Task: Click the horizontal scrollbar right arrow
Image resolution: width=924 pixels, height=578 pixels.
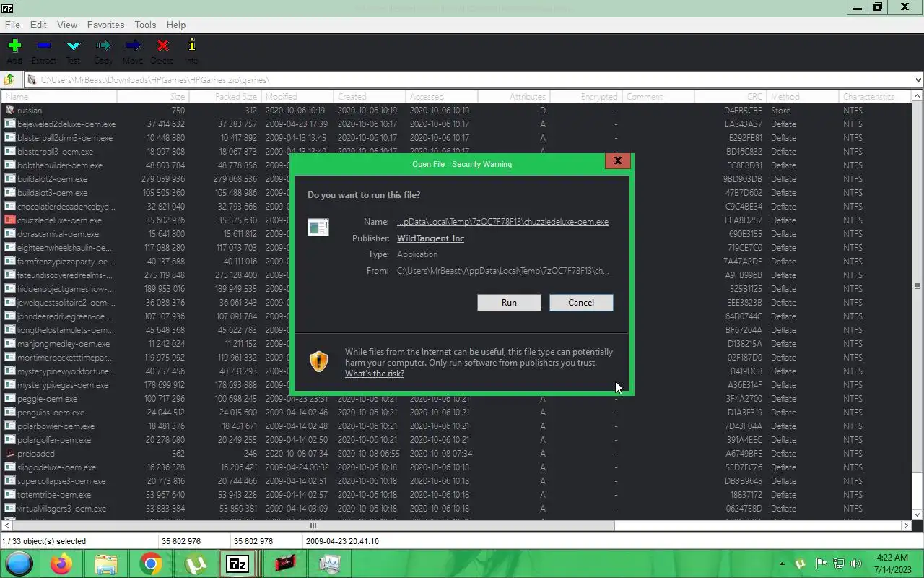Action: coord(907,526)
